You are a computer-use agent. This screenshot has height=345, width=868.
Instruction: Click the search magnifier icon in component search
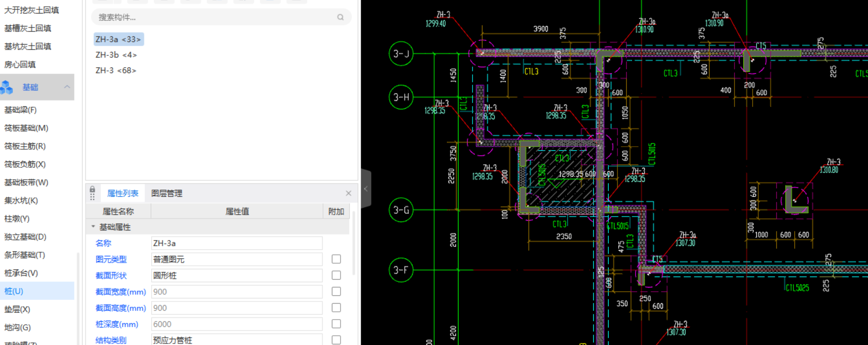340,17
